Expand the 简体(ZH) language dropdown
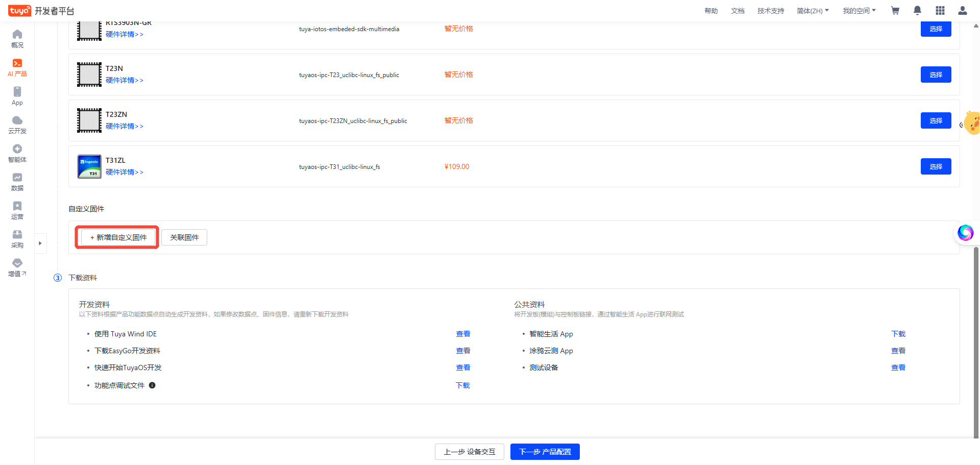 [813, 11]
